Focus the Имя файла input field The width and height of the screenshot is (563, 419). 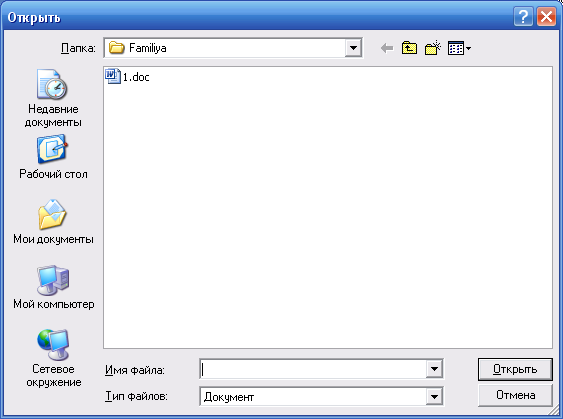[x=313, y=369]
